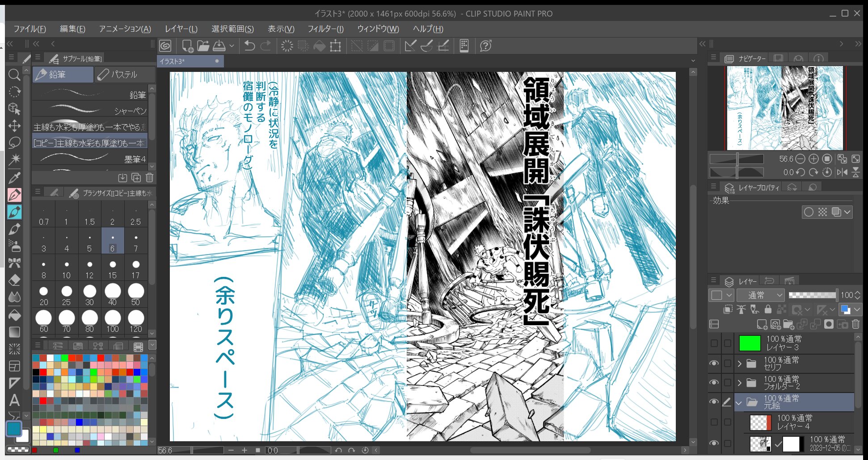
Task: Expand the セリフ layer folder
Action: (x=740, y=363)
